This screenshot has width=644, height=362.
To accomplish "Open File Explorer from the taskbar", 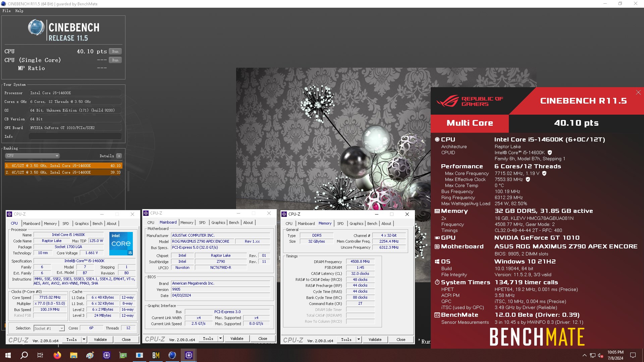I will tap(74, 355).
